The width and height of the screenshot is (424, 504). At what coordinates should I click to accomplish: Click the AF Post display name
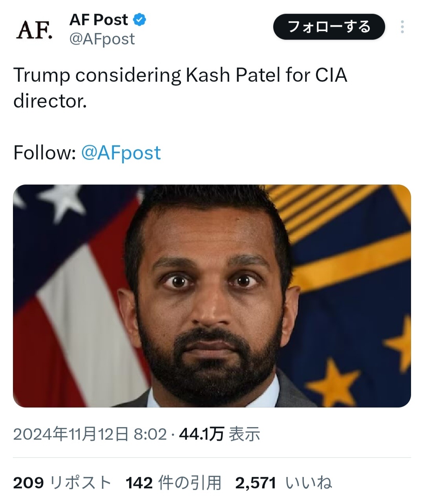(x=99, y=20)
